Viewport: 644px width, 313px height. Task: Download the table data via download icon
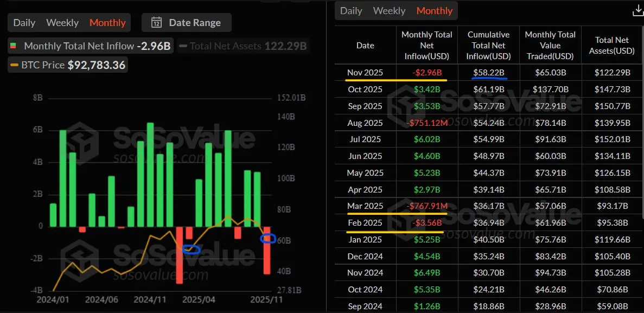638,11
